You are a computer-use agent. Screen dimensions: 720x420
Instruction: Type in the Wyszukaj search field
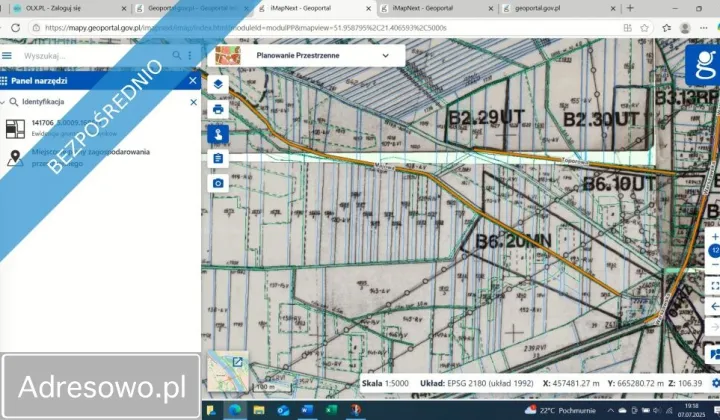coord(90,56)
